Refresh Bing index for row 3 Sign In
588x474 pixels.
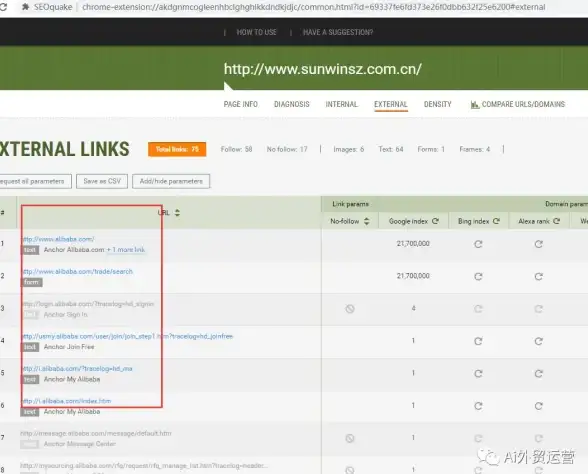pos(478,309)
